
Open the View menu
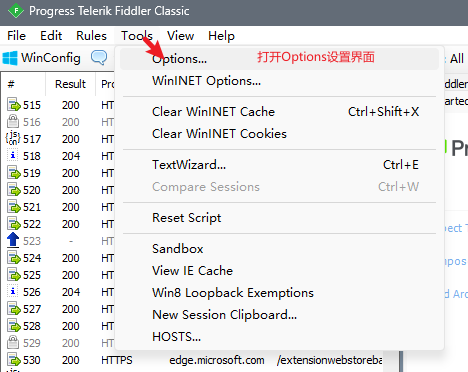180,36
